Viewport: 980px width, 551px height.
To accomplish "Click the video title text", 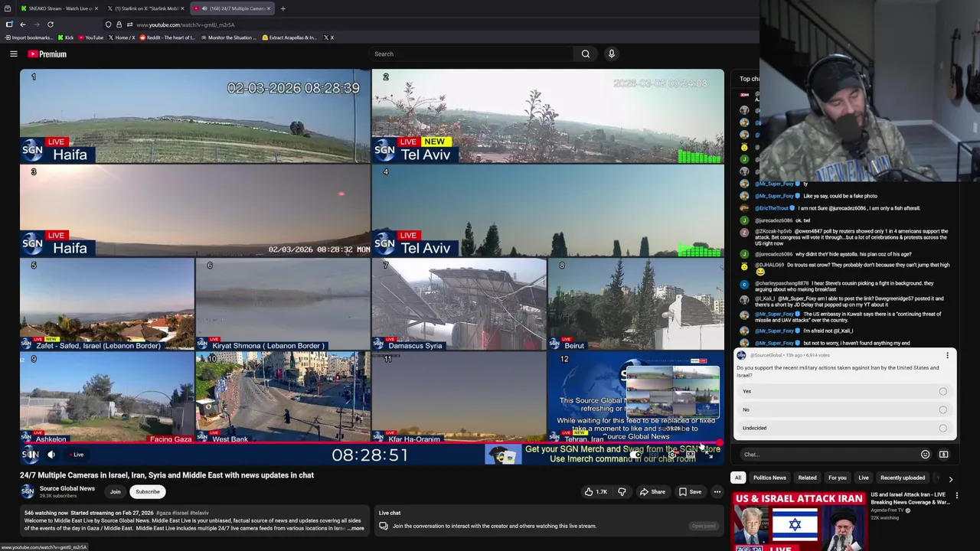I will pos(167,475).
